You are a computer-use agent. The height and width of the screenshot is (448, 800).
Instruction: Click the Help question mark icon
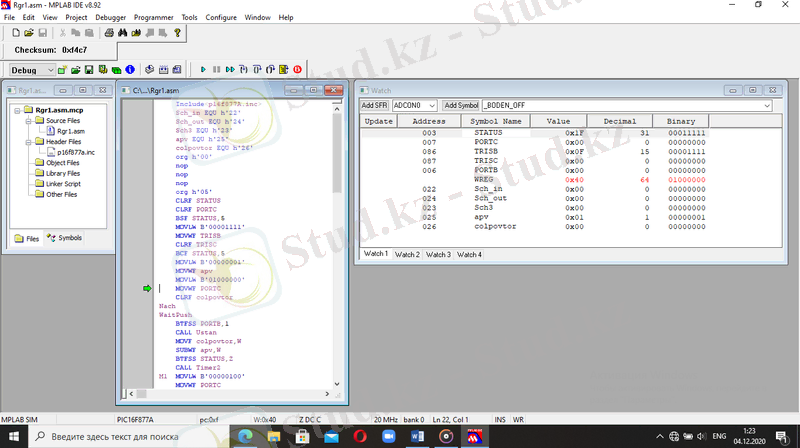pos(178,33)
